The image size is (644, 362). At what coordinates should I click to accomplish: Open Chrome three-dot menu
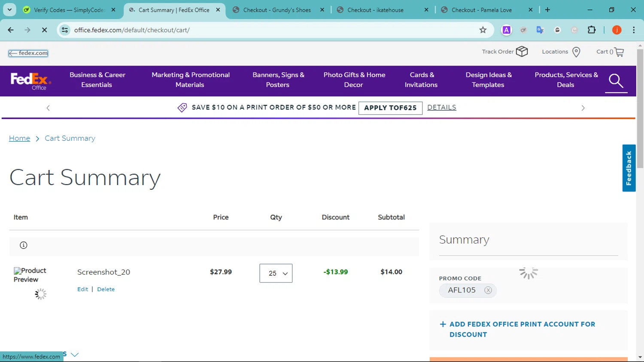coord(634,30)
